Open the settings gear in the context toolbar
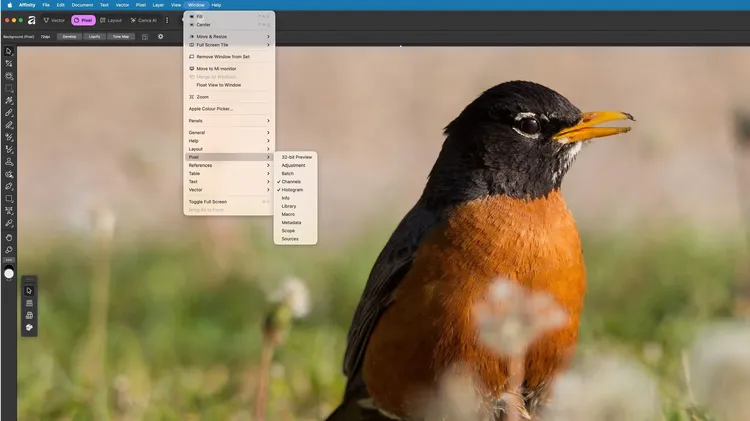 click(160, 36)
